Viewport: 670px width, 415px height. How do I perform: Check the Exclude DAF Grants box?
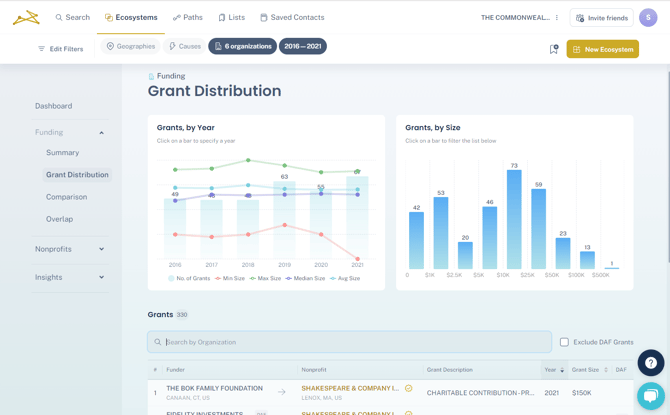pos(564,342)
